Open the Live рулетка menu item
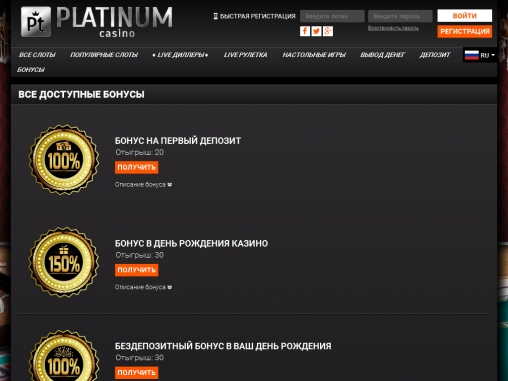Viewport: 508px width, 381px height. pos(245,55)
